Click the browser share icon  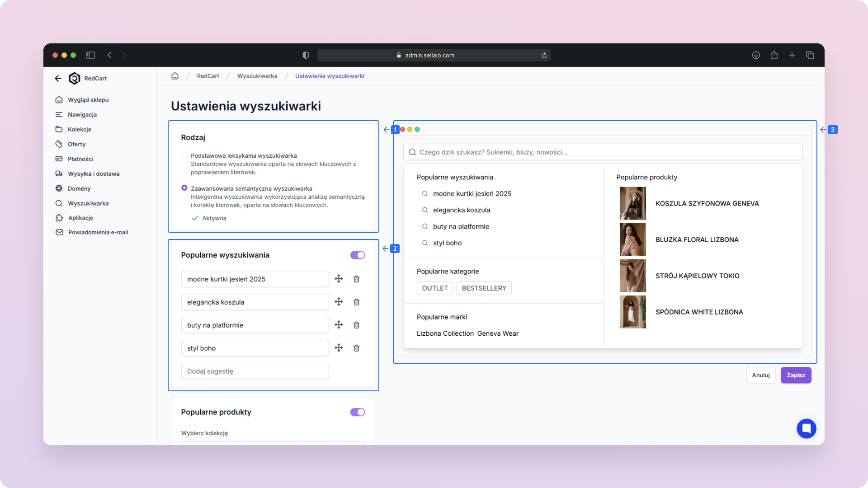tap(774, 55)
